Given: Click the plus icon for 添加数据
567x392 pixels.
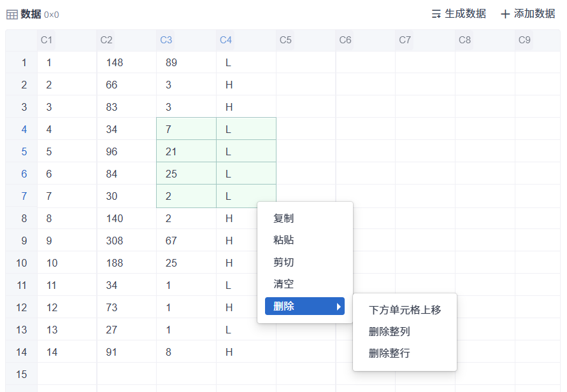Looking at the screenshot, I should click(505, 14).
